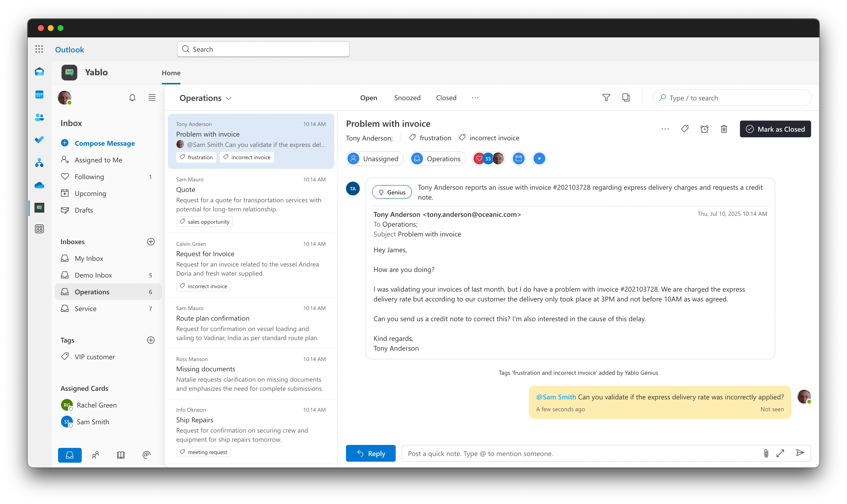
Task: Click the snooze alarm clock icon
Action: (x=704, y=129)
